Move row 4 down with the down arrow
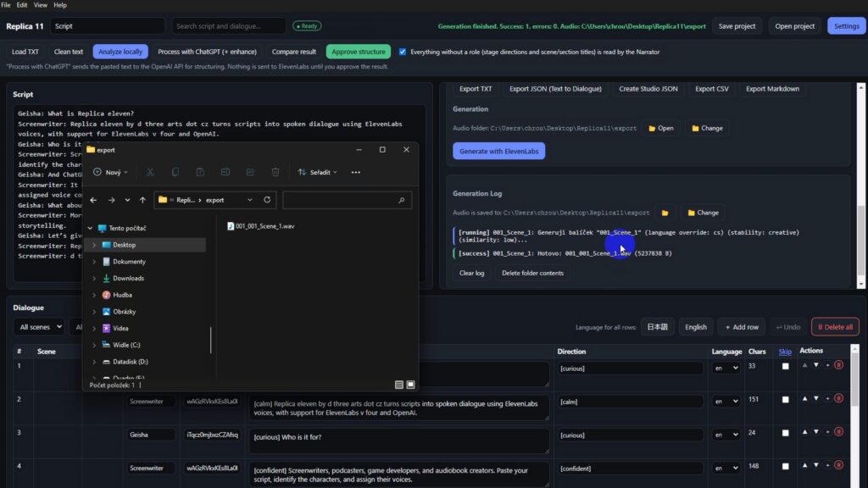Screen dimensions: 868x488 [816, 465]
